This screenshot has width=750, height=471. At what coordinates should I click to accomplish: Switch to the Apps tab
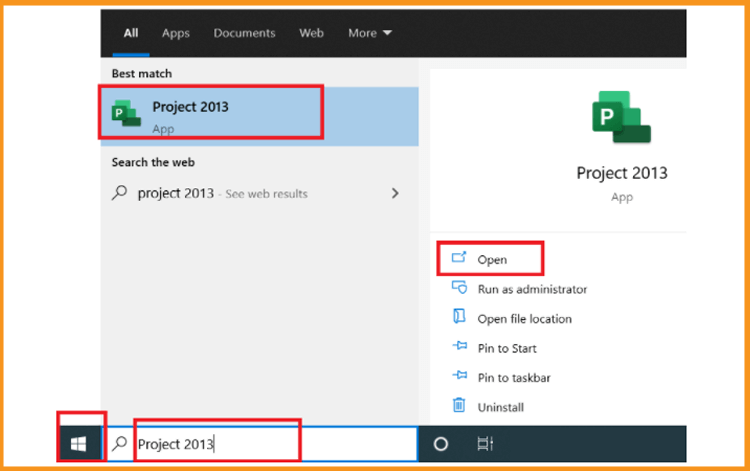point(176,33)
